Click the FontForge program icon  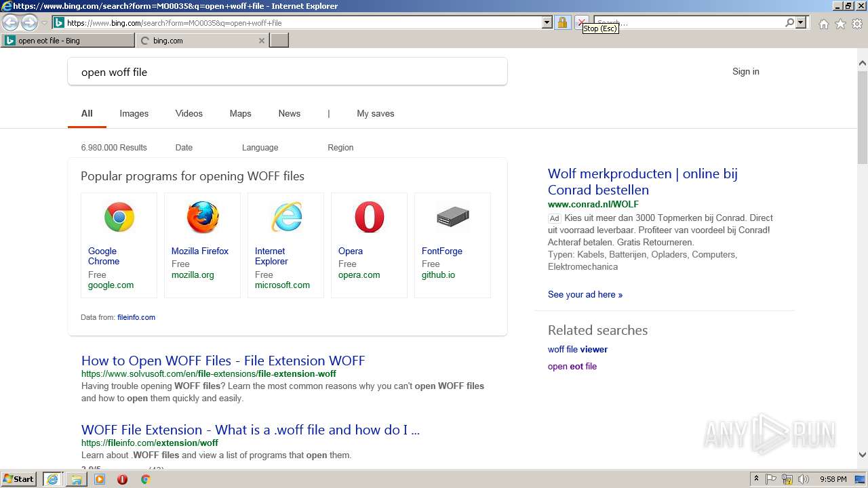pyautogui.click(x=452, y=218)
